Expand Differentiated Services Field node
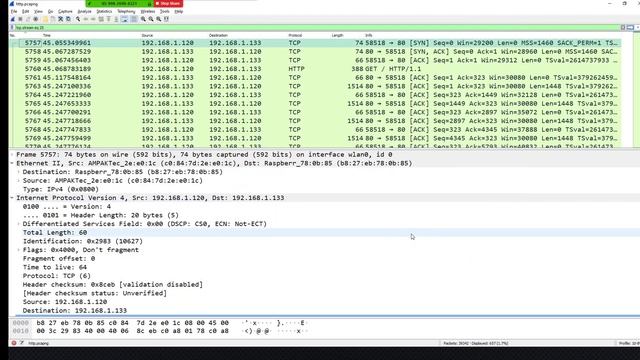Screen dimensions: 640x360 [x=18, y=224]
